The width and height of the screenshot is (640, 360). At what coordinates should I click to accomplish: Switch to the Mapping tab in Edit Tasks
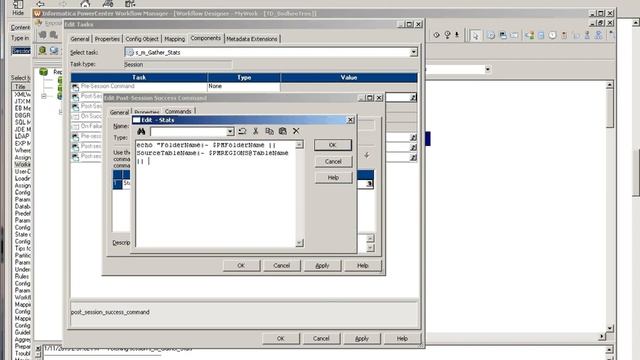click(174, 39)
